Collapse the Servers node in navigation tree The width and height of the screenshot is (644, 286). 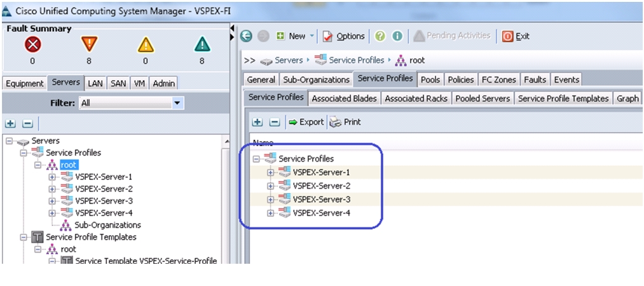point(10,141)
